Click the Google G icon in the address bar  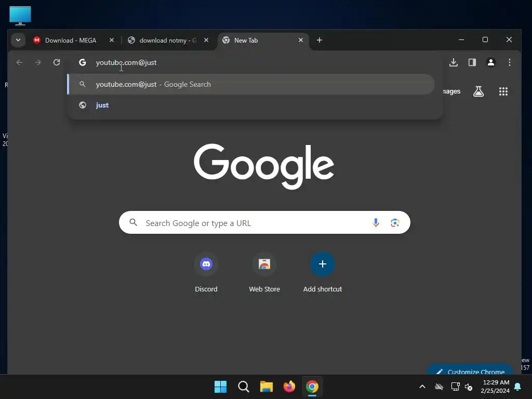tap(83, 62)
